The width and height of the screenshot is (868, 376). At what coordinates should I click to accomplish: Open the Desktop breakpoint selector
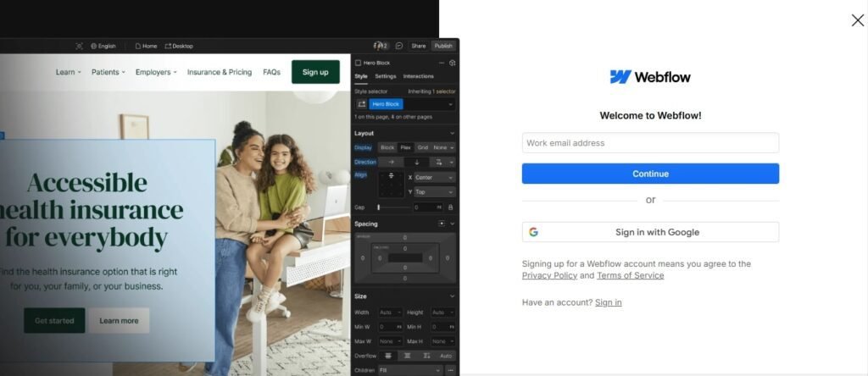pos(179,46)
